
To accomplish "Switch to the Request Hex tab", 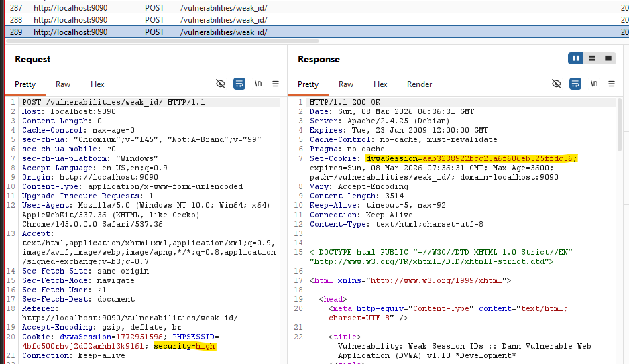I will (x=97, y=84).
